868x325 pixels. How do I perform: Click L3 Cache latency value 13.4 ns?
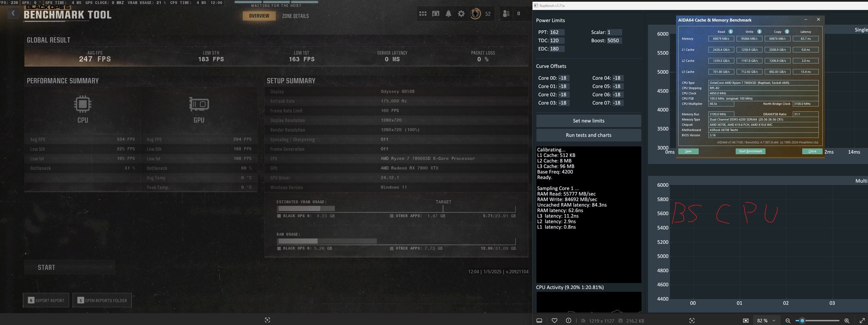click(806, 72)
